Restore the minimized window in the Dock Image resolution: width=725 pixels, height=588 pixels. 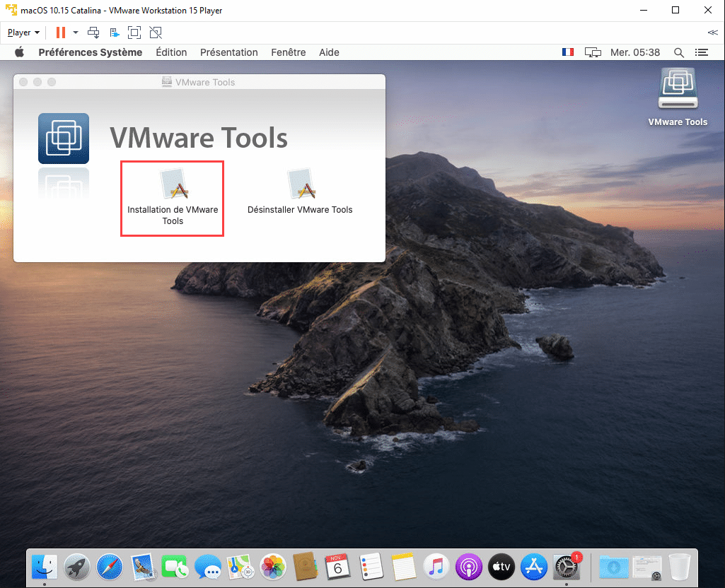(x=647, y=568)
